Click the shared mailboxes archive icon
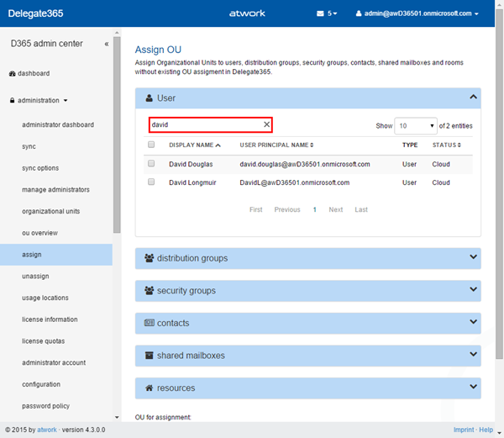 pyautogui.click(x=149, y=356)
